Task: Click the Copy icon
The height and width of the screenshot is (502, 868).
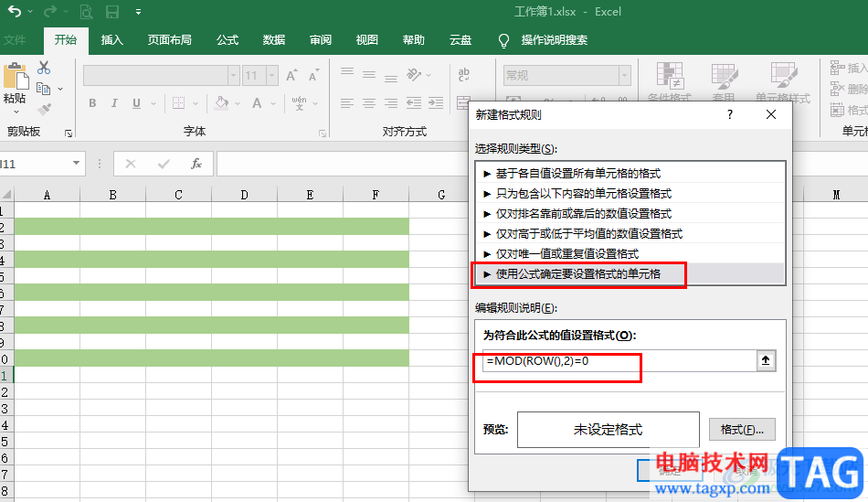Action: 43,88
